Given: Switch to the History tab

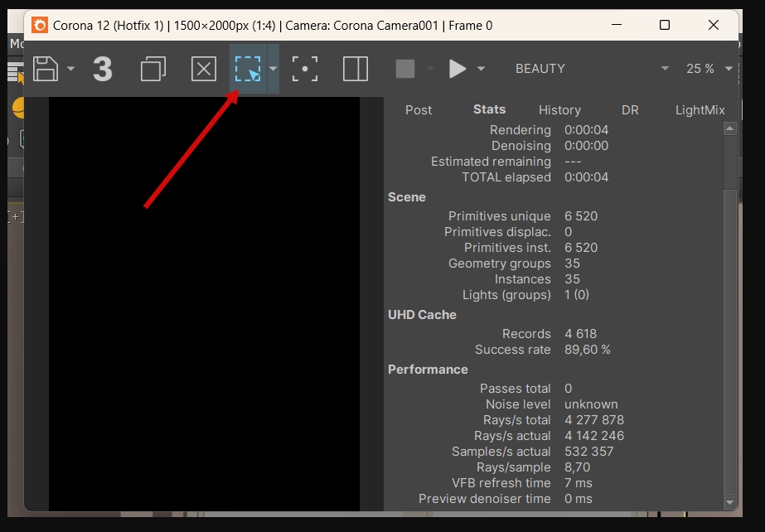Looking at the screenshot, I should point(559,110).
